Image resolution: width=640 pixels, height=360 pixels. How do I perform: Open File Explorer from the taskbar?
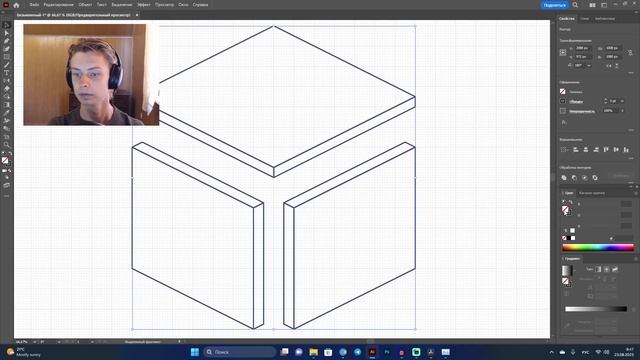coord(313,352)
